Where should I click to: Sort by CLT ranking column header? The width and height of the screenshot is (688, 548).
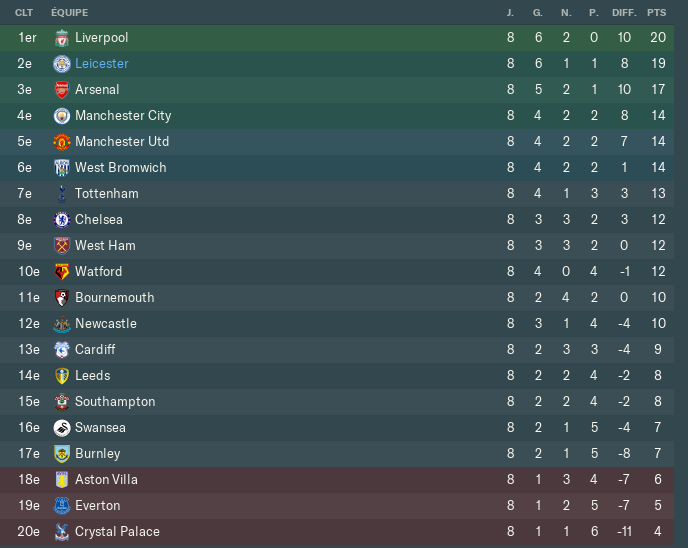pyautogui.click(x=24, y=13)
